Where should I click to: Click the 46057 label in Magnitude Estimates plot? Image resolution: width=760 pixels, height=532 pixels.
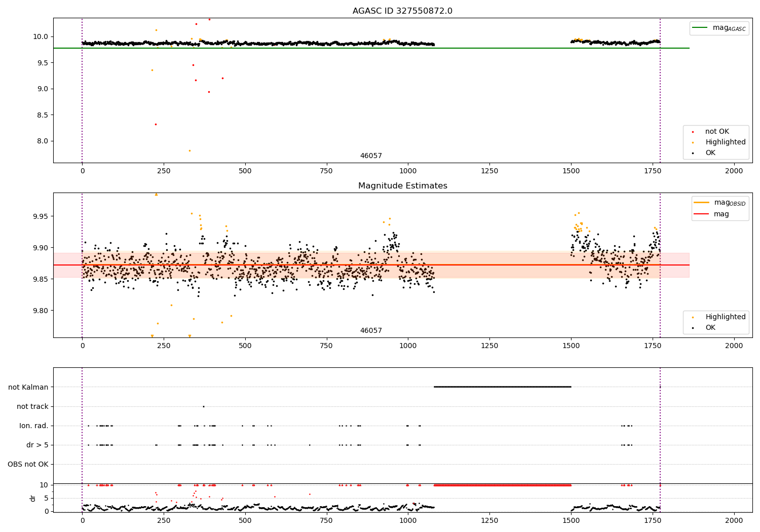[x=371, y=331]
